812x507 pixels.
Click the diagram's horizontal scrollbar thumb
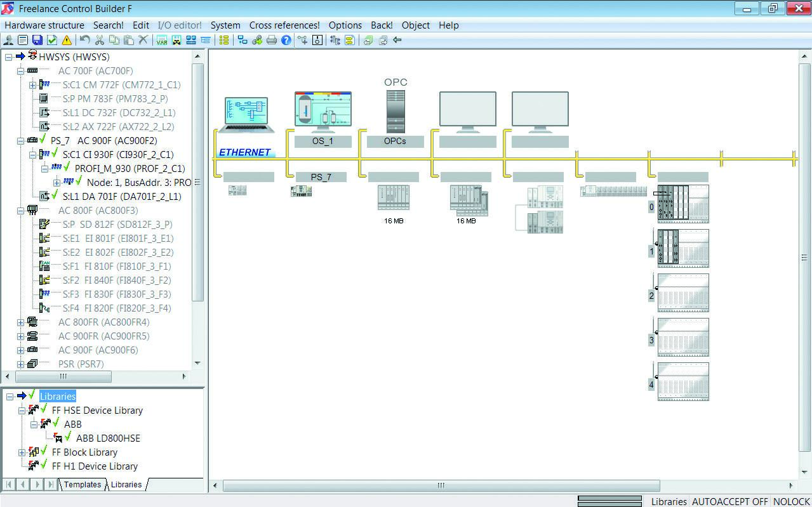(x=441, y=485)
